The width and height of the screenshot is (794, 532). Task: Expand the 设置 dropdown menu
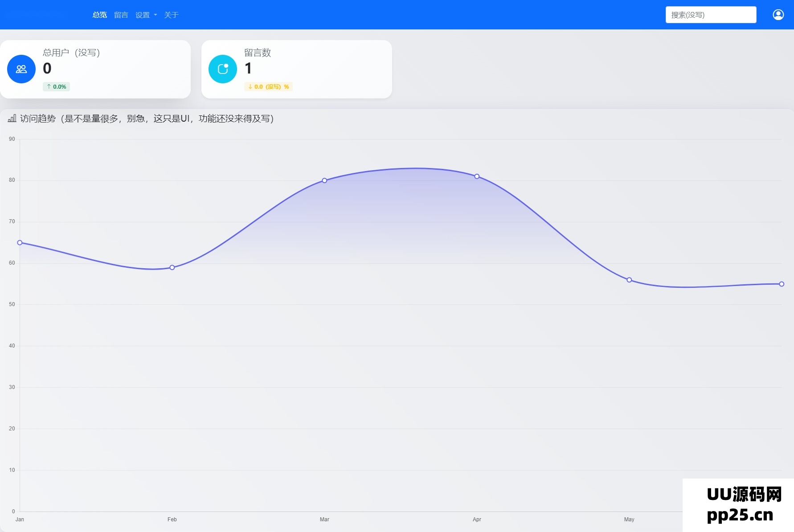click(146, 15)
